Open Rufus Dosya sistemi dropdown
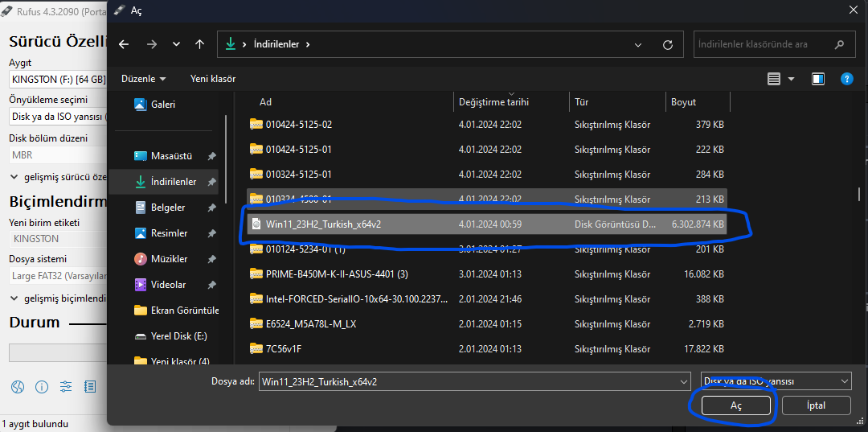Image resolution: width=868 pixels, height=432 pixels. [x=58, y=275]
